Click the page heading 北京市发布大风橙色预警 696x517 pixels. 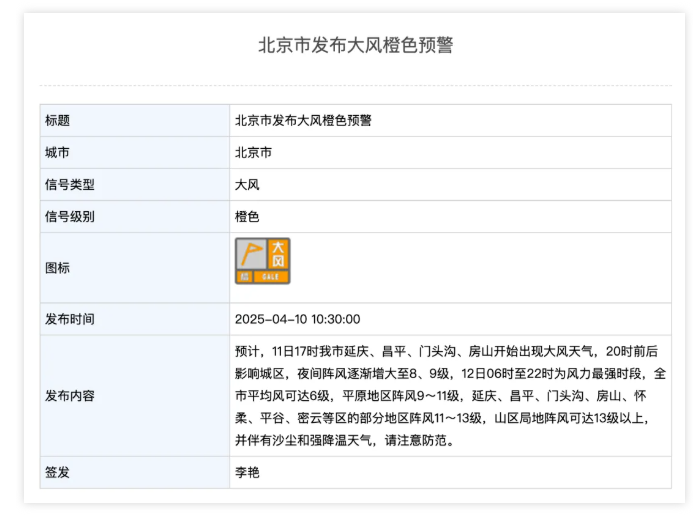(x=356, y=45)
